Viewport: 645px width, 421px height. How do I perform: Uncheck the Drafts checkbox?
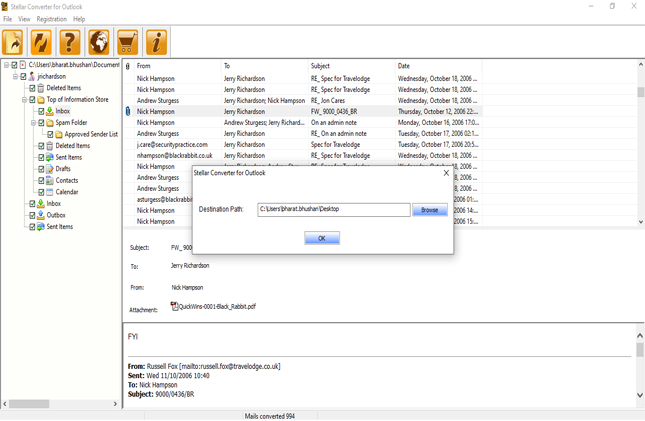tap(41, 169)
